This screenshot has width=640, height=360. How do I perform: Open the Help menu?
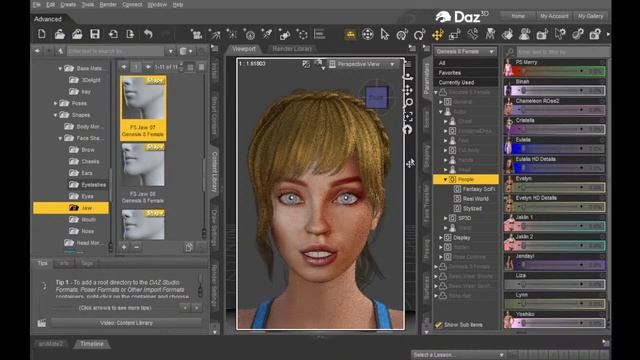(178, 5)
